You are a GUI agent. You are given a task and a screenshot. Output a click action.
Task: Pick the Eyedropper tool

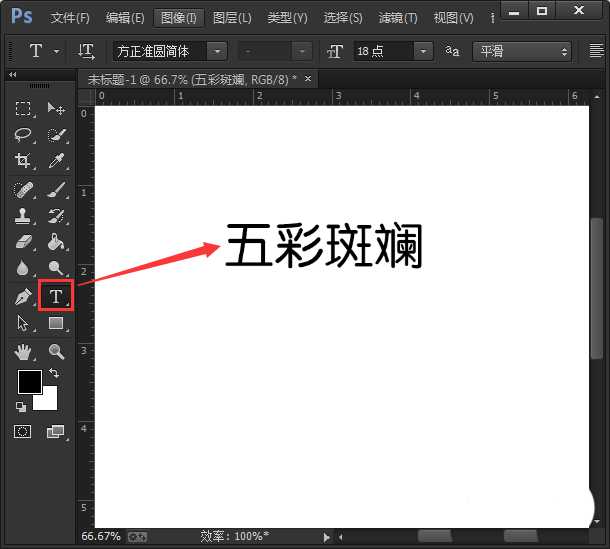click(56, 161)
